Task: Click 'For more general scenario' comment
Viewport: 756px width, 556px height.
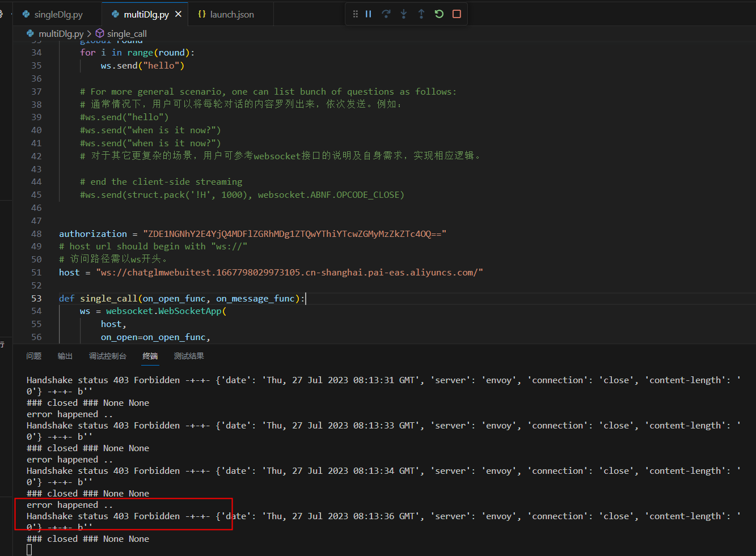Action: click(268, 92)
